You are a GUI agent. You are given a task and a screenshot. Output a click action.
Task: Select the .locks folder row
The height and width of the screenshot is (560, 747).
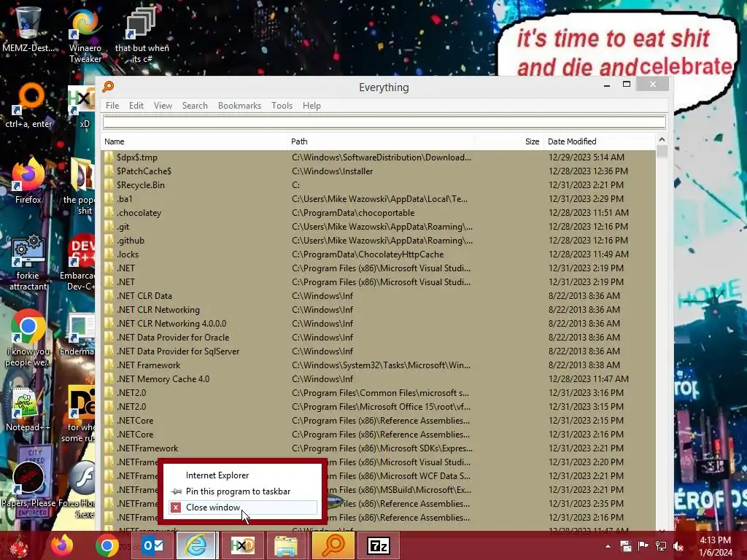point(378,254)
